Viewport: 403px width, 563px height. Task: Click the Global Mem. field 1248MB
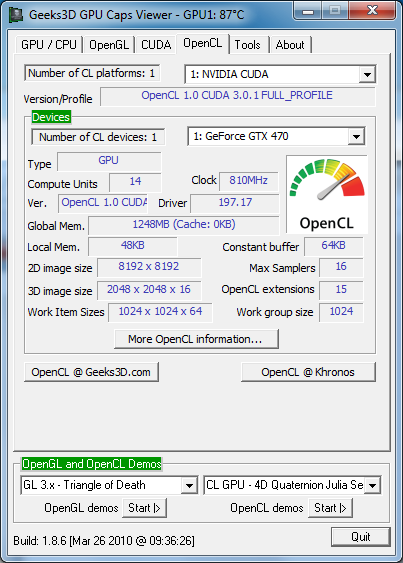184,225
